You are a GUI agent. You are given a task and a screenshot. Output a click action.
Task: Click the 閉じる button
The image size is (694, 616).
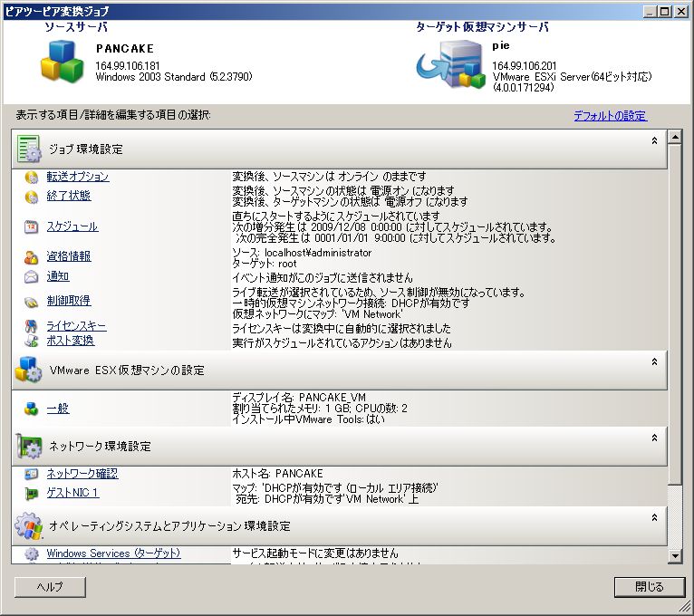tap(650, 587)
